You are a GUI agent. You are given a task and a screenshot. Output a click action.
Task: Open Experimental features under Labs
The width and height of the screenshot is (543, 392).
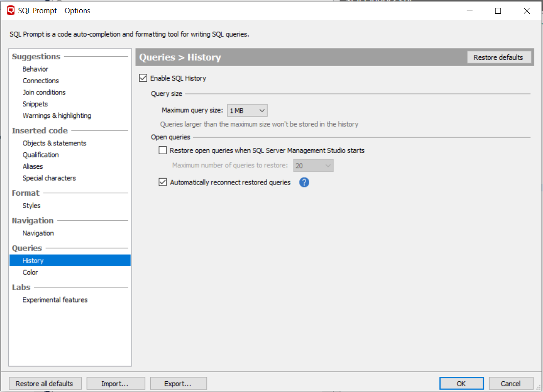pos(55,300)
